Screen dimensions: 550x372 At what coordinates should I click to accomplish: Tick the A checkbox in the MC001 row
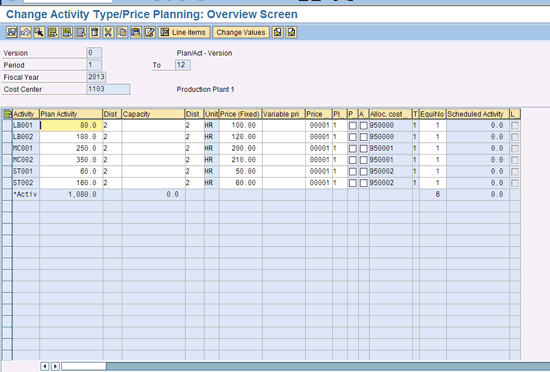[x=364, y=149]
